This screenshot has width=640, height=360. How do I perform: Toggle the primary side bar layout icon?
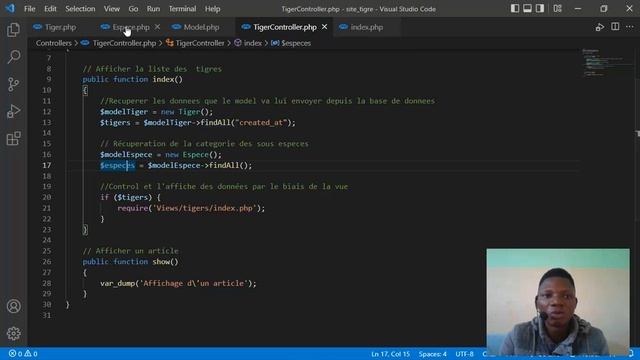pyautogui.click(x=515, y=9)
